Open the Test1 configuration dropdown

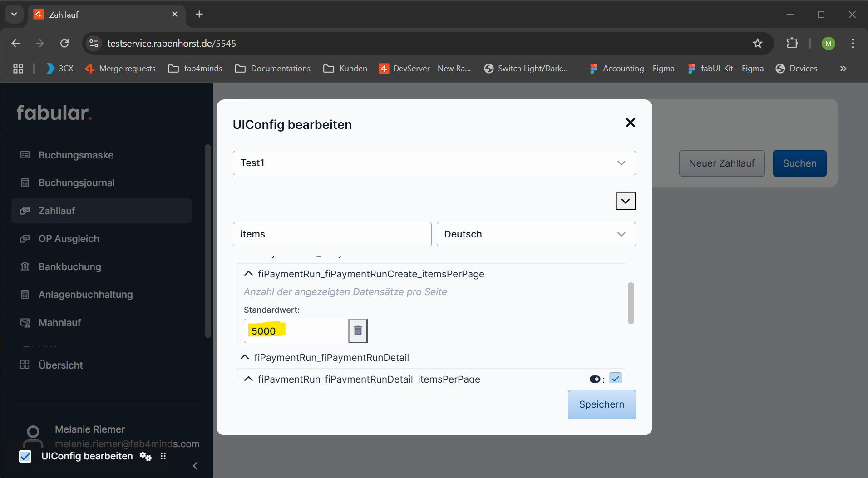tap(434, 163)
